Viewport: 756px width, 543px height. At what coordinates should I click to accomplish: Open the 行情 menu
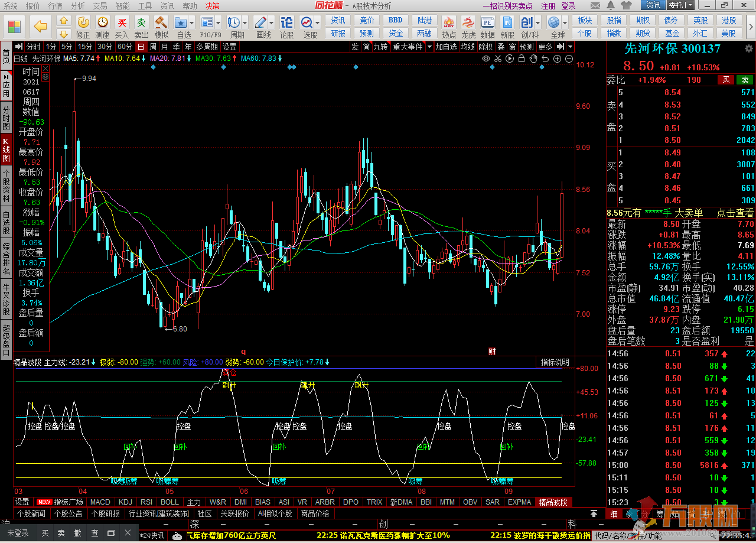pyautogui.click(x=55, y=5)
